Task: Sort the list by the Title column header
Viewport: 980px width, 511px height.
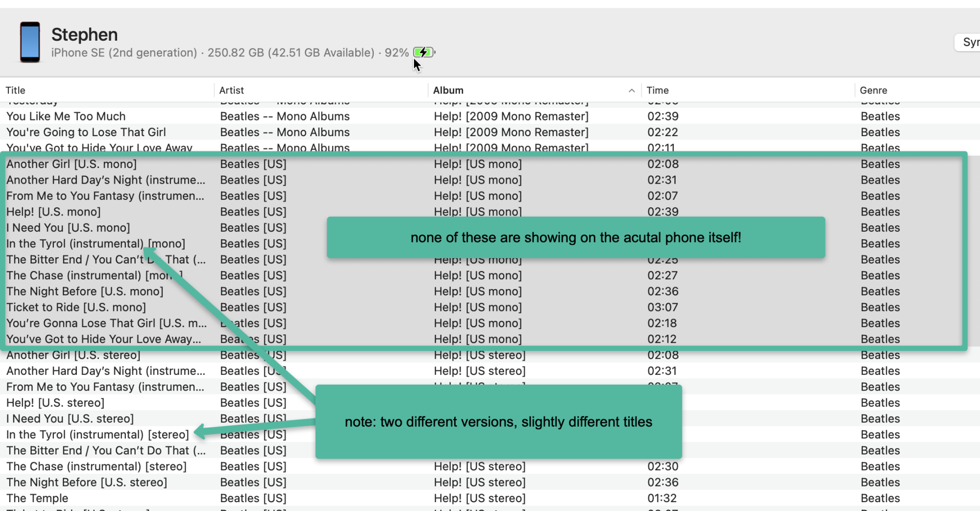Action: (x=15, y=90)
